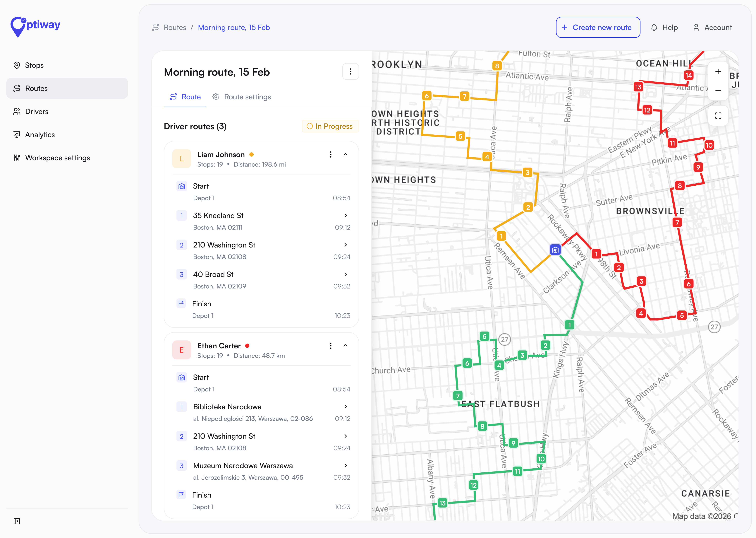
Task: Click the Routes breadcrumb link
Action: pyautogui.click(x=175, y=28)
